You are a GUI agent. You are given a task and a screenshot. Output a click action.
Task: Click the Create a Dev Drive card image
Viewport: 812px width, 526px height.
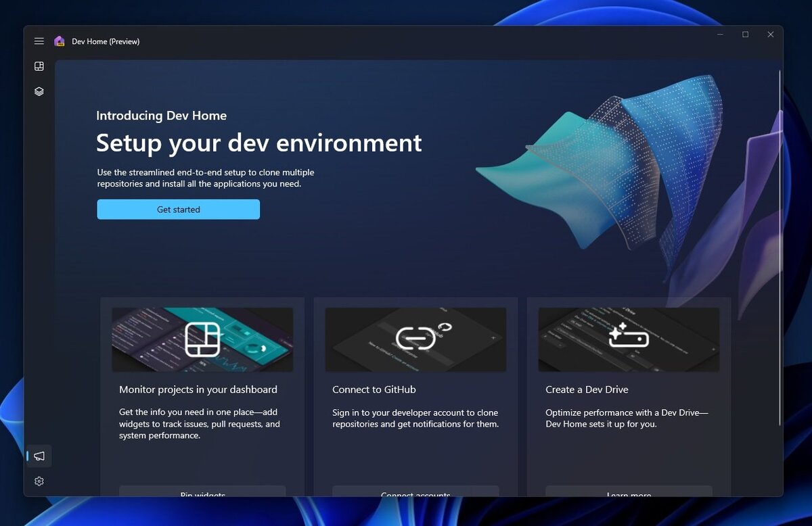[629, 339]
